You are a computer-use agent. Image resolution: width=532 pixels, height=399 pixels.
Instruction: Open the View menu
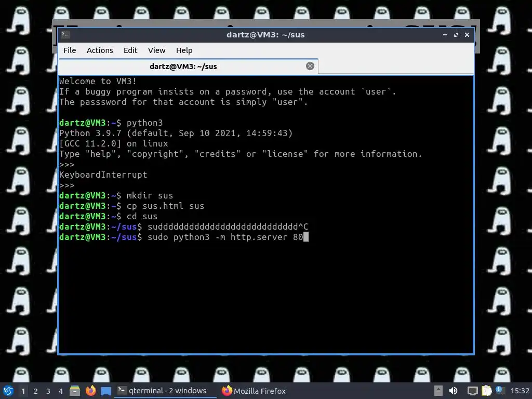[156, 50]
